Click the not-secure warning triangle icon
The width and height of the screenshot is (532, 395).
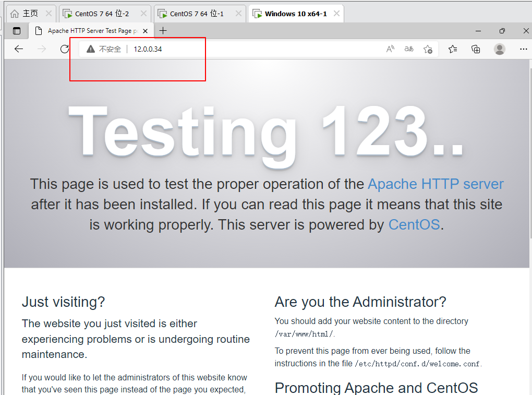(x=91, y=49)
